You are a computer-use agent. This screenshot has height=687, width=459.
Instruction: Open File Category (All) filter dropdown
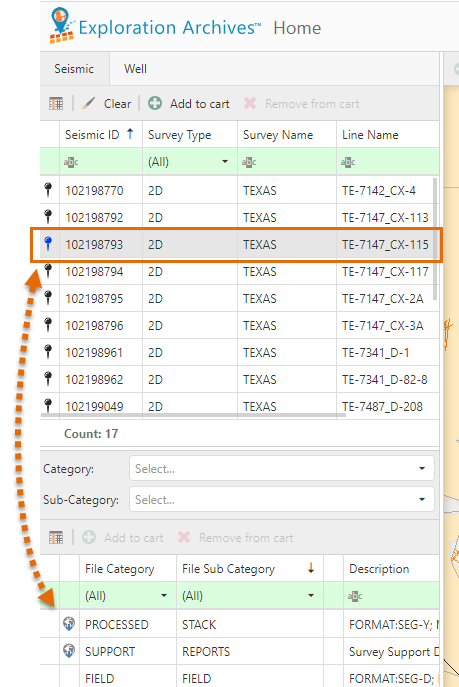click(128, 596)
